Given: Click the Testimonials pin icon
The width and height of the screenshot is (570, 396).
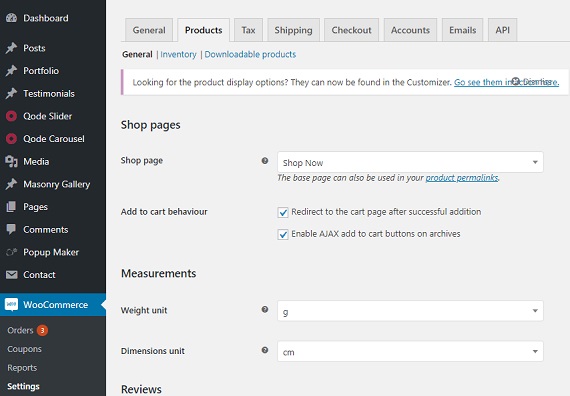Looking at the screenshot, I should tap(11, 93).
